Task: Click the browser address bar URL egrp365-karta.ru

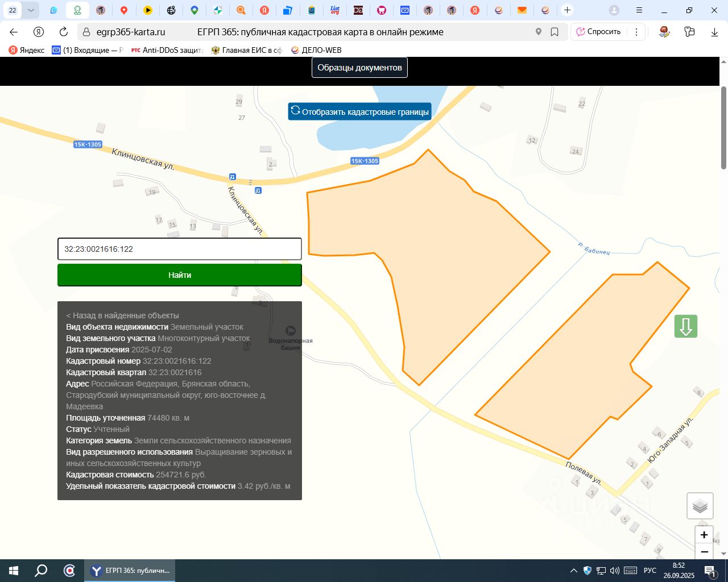Action: point(131,32)
